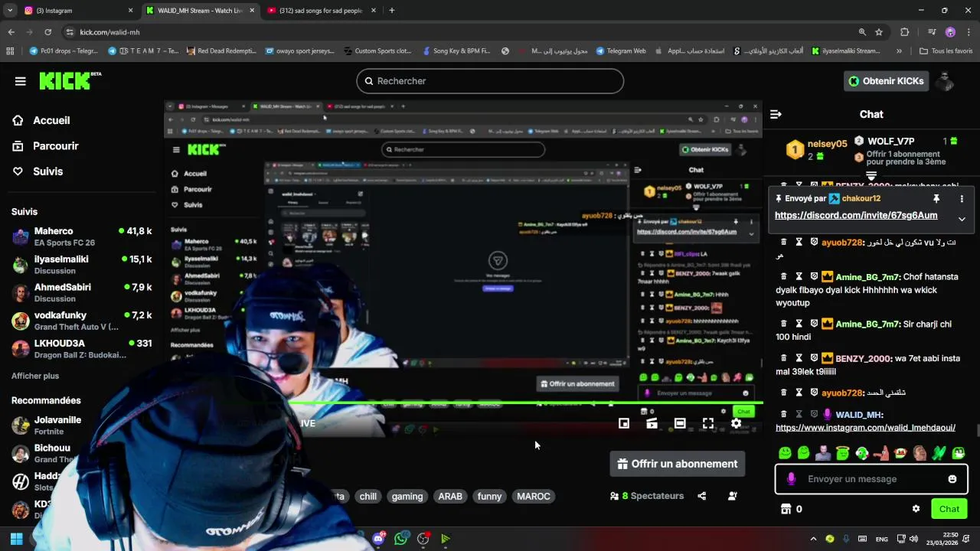Open ilyaselmaliki followed channel
The width and height of the screenshot is (980, 551).
82,265
